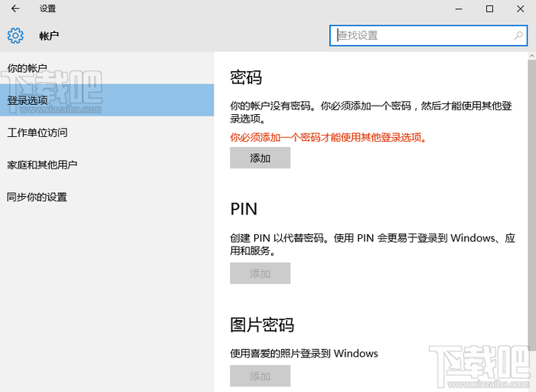The width and height of the screenshot is (536, 392).
Task: Open 工作单位访问 section
Action: [x=107, y=132]
